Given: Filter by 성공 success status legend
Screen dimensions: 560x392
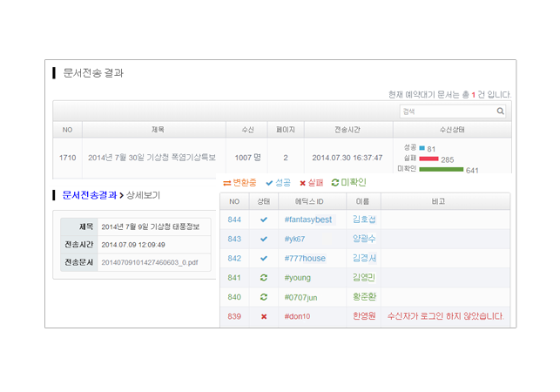Looking at the screenshot, I should [x=278, y=183].
